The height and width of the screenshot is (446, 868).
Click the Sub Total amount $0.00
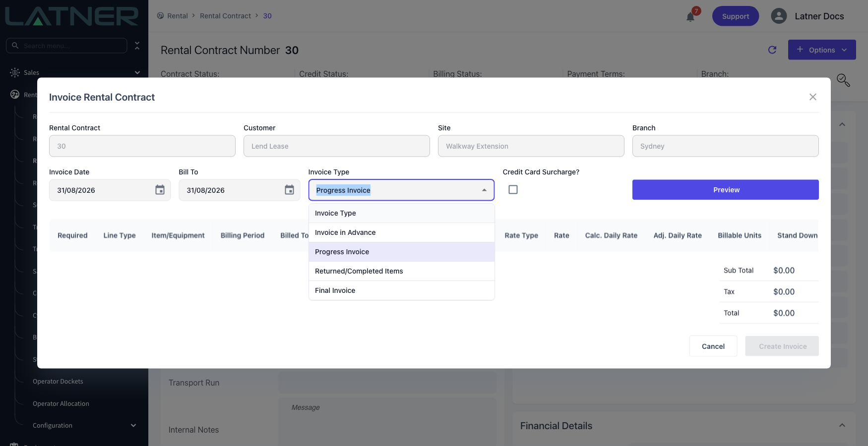[x=784, y=270]
